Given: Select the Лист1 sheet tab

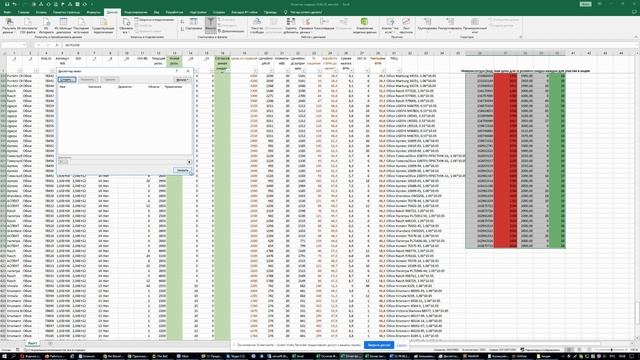Looking at the screenshot, I should pos(33,344).
